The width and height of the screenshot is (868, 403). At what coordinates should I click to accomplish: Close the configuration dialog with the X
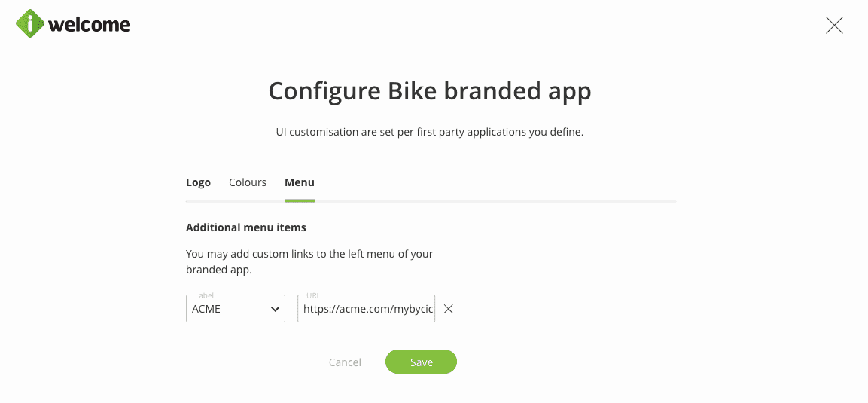pyautogui.click(x=834, y=26)
